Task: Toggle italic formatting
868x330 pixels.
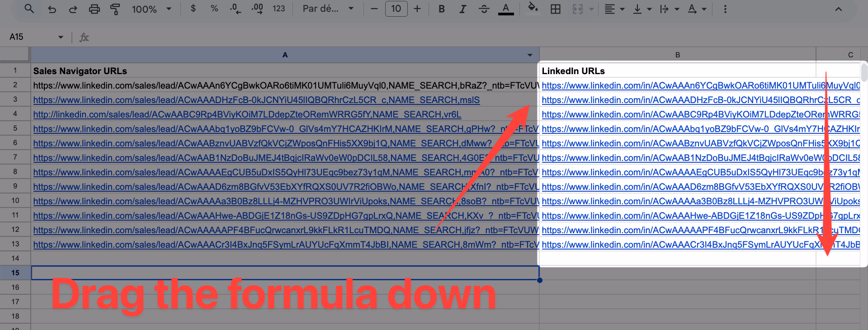Action: point(462,9)
